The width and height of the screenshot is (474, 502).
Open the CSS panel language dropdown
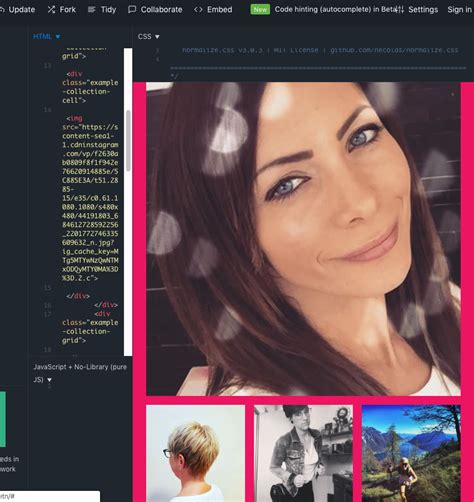(x=148, y=36)
